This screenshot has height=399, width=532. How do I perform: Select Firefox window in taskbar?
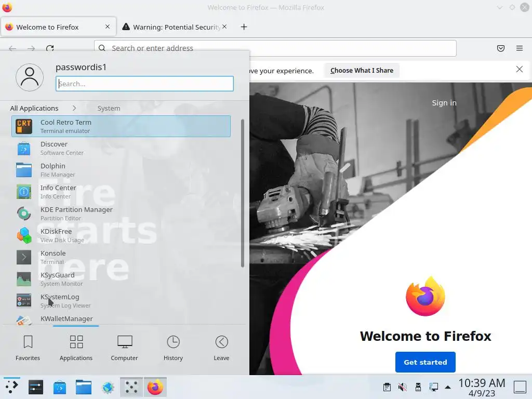155,387
